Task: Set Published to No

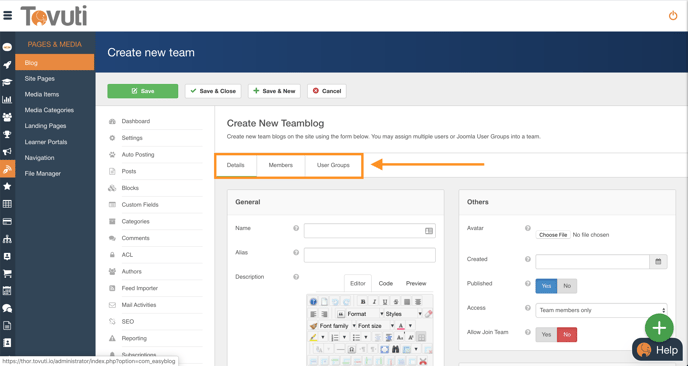Action: click(567, 286)
